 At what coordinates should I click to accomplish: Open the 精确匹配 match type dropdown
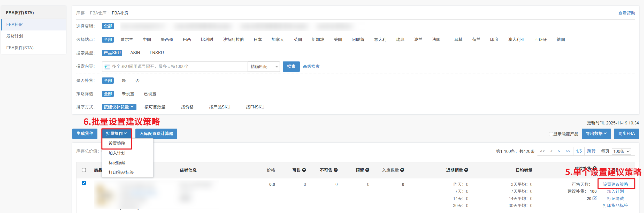coord(264,67)
